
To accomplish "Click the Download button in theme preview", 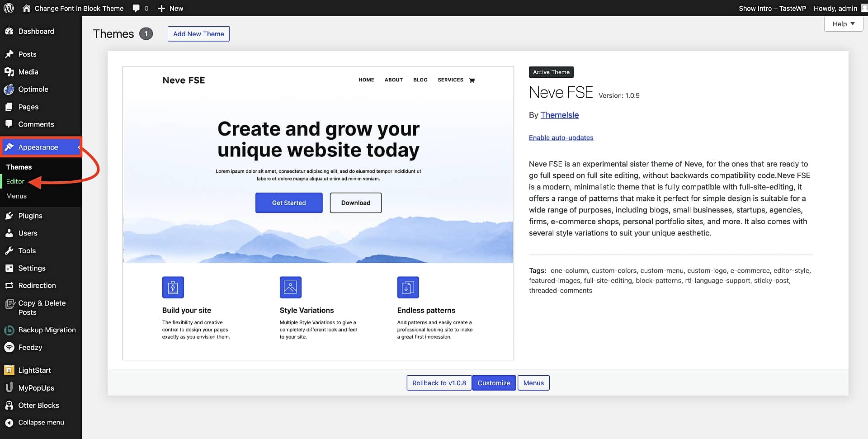I will (x=356, y=203).
